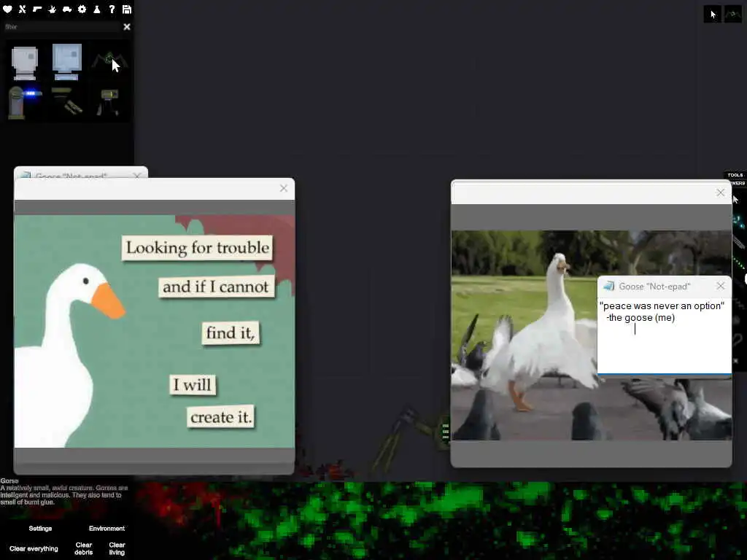Screen dimensions: 747x560
Task: Switch to the TOOLS tab
Action: [x=735, y=175]
